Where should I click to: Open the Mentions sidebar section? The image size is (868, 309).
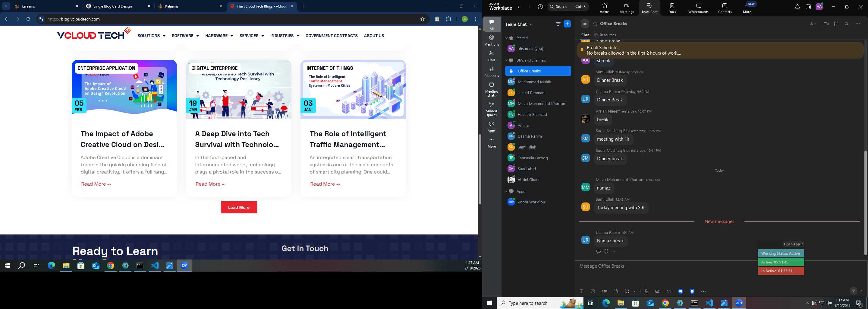pos(492,40)
